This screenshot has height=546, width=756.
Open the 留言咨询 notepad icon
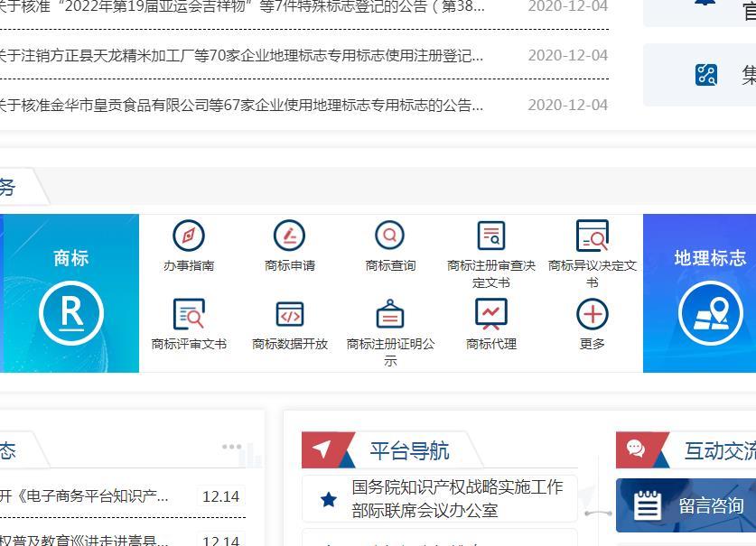(647, 505)
